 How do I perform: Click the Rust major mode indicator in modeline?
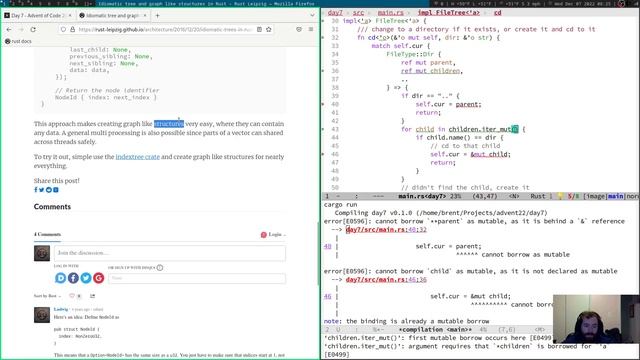click(538, 196)
